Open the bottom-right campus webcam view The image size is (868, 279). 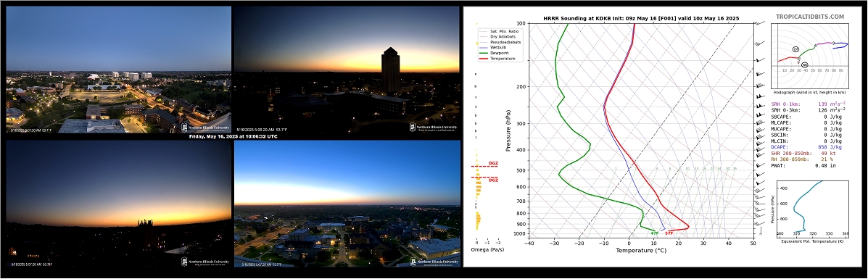coord(347,204)
